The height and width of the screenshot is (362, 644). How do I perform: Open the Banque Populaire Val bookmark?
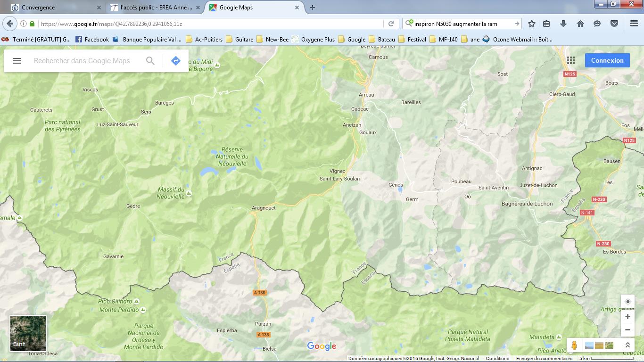click(147, 39)
